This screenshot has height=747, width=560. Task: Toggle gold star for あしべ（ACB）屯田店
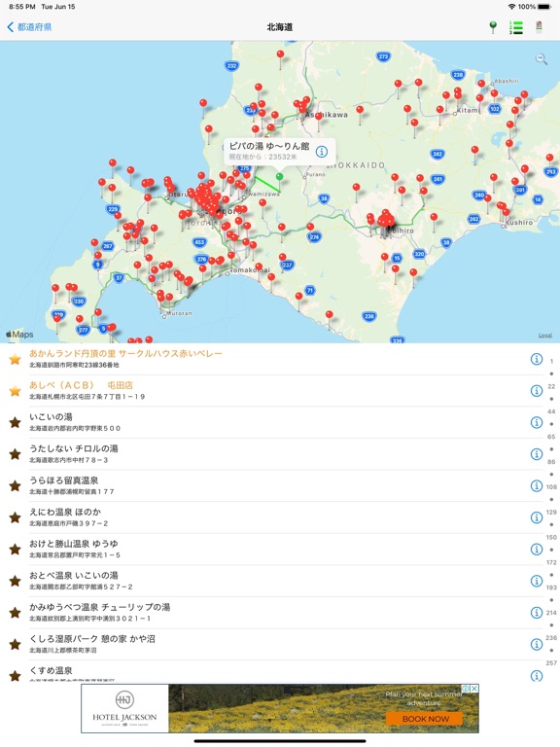(x=16, y=391)
